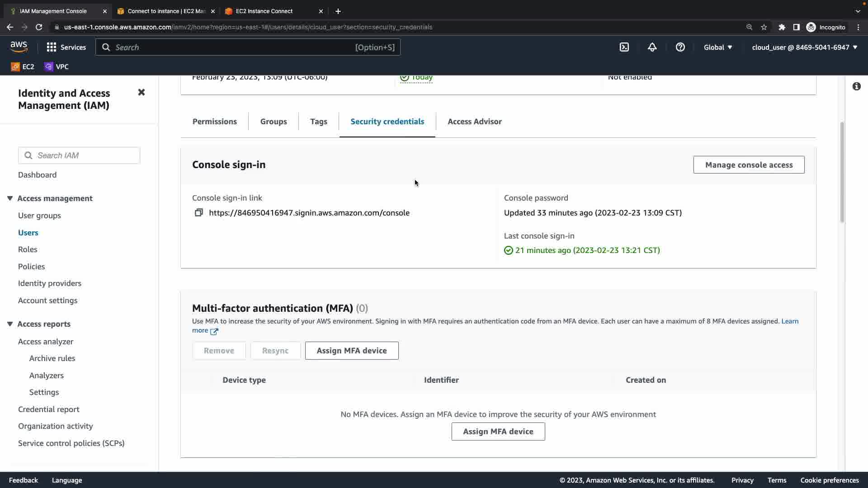Switch to the Access Advisor tab
This screenshot has width=868, height=488.
click(474, 122)
